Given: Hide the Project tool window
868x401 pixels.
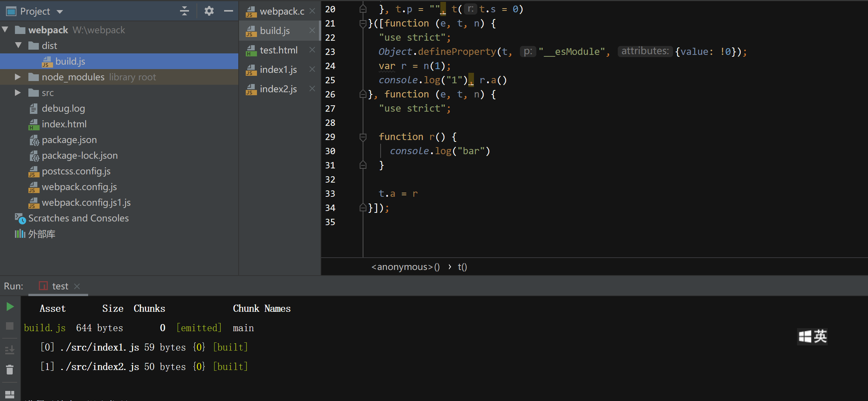Looking at the screenshot, I should click(x=228, y=11).
